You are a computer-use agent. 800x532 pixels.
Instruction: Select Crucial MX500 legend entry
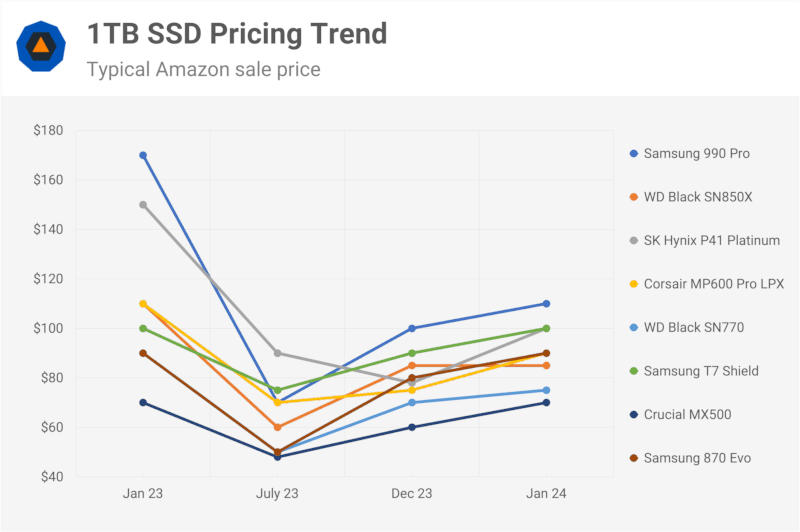click(x=689, y=414)
